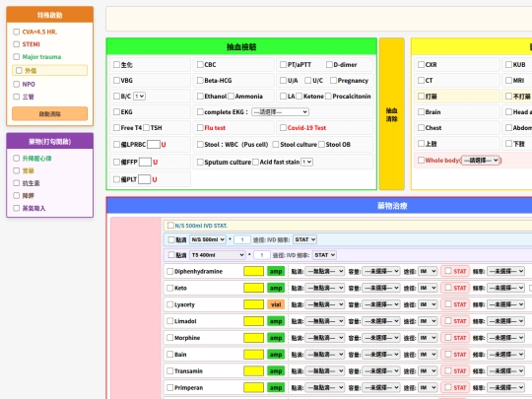
Task: Toggle STAT checkbox for Keto row
Action: click(448, 288)
